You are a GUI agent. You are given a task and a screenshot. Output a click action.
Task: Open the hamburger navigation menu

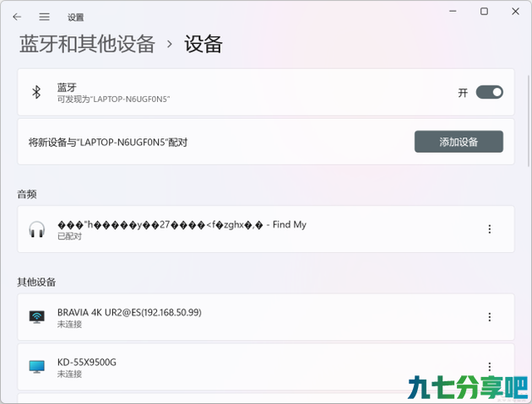point(44,17)
